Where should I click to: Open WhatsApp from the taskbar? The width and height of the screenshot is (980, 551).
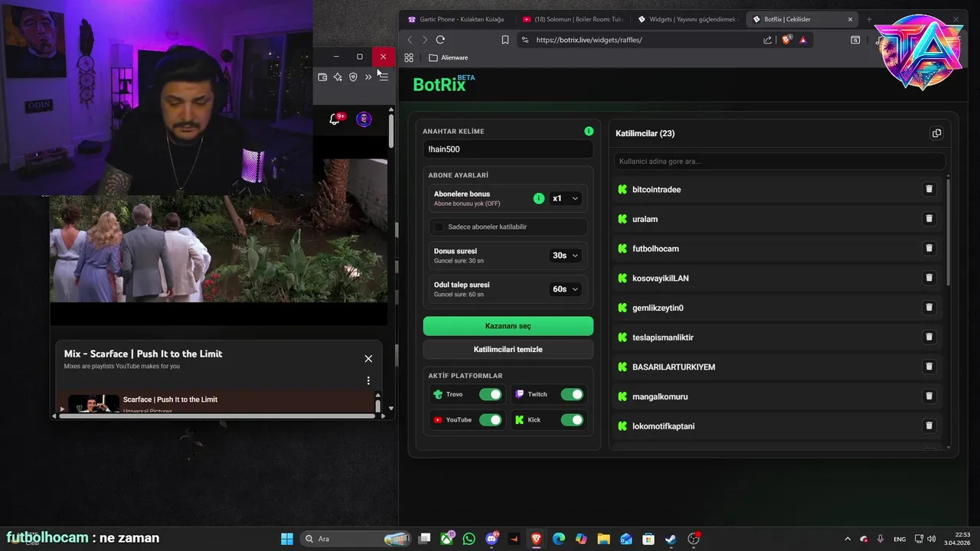pos(469,539)
